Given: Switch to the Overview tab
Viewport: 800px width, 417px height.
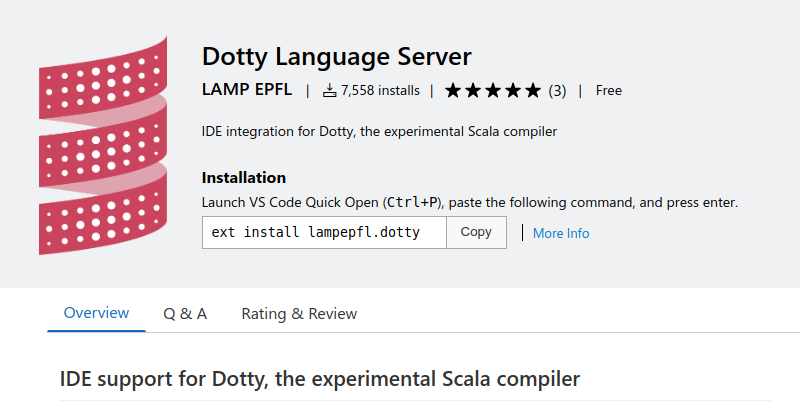Looking at the screenshot, I should click(96, 313).
